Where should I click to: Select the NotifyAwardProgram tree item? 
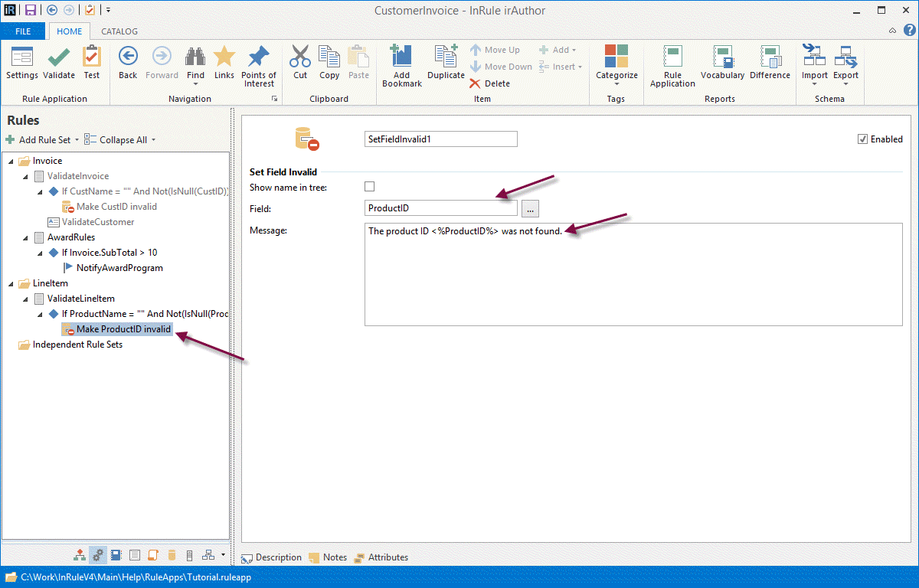click(119, 268)
